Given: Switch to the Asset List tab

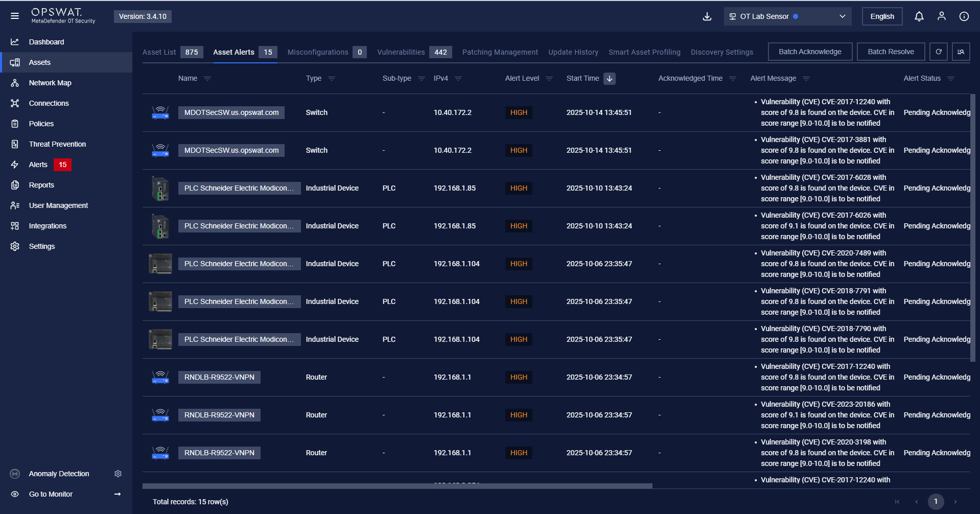Looking at the screenshot, I should 159,52.
